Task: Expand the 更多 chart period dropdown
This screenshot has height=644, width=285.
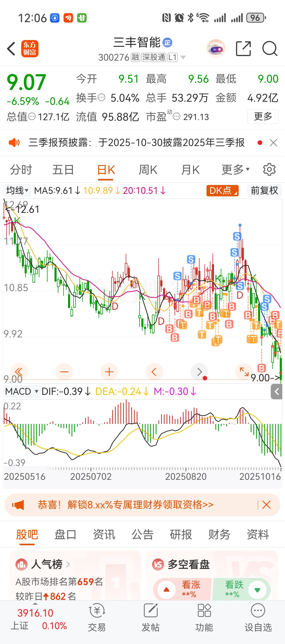Action: click(x=235, y=170)
